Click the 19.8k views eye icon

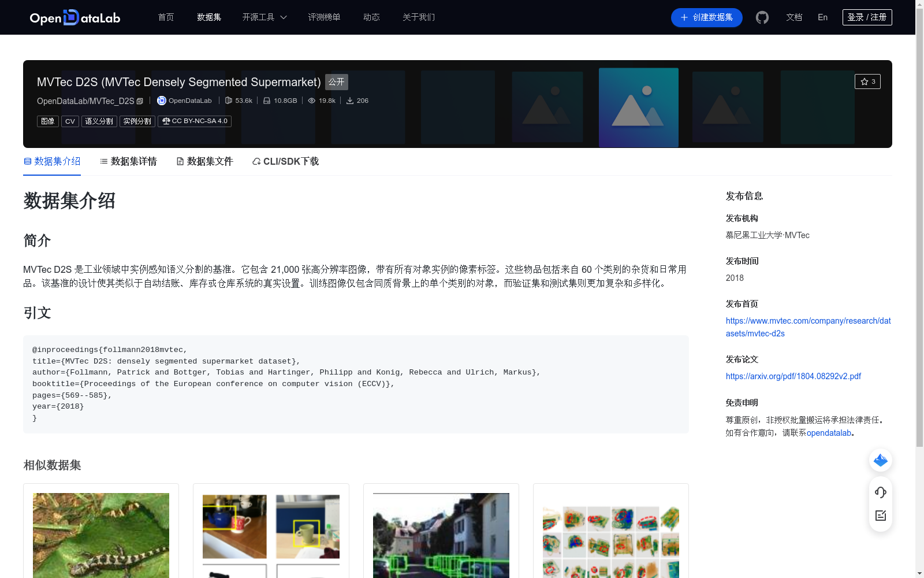click(x=312, y=101)
